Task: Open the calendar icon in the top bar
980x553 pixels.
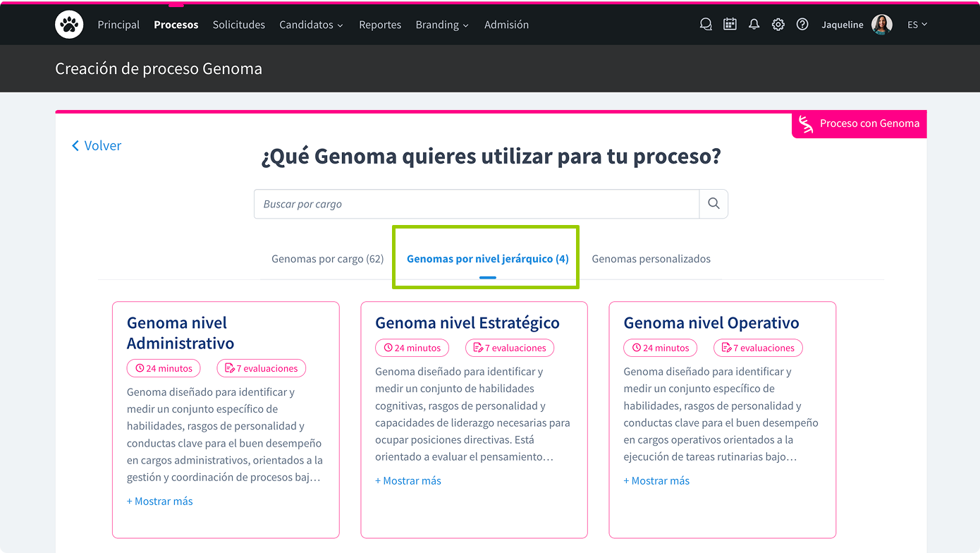Action: tap(730, 24)
